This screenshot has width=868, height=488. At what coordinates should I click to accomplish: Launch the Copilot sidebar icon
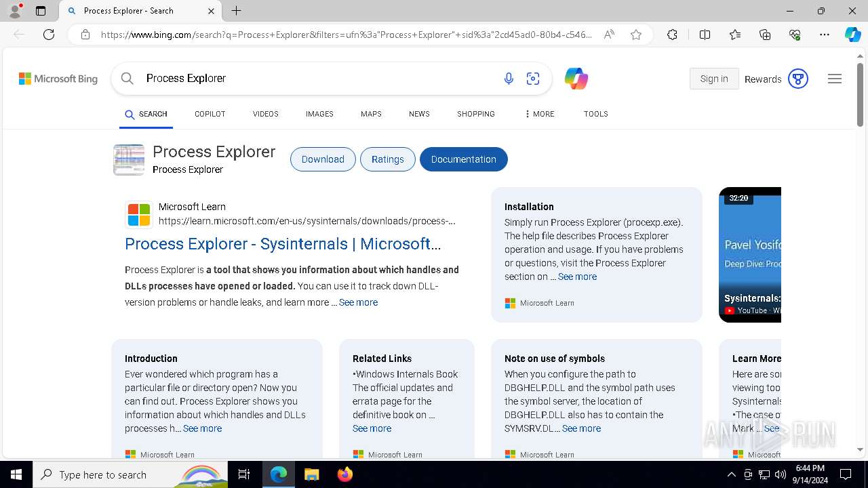(x=852, y=35)
